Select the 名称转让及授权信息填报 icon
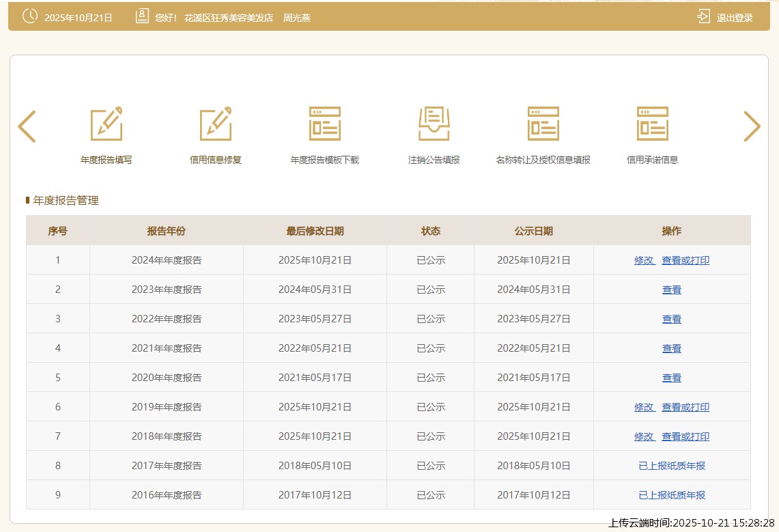The height and width of the screenshot is (532, 779). coord(543,124)
